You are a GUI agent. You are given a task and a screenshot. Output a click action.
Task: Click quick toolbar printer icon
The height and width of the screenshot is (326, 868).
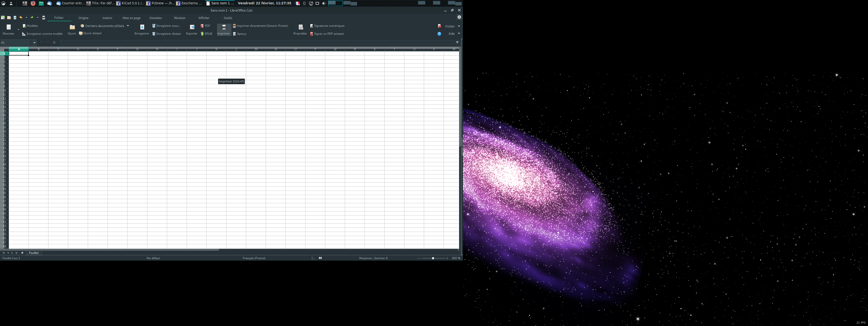pos(43,18)
